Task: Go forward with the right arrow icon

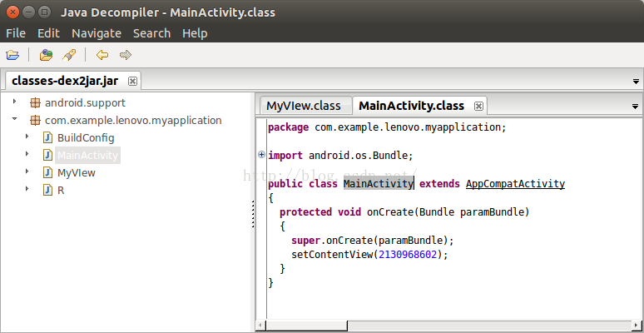Action: coord(126,55)
